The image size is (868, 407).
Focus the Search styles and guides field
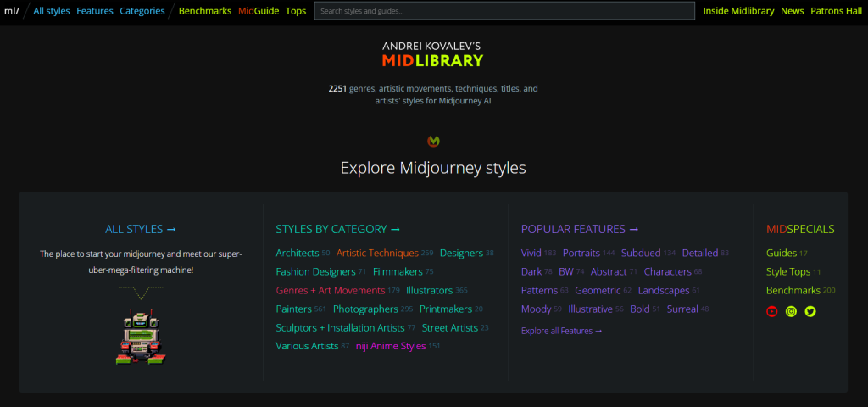[504, 10]
